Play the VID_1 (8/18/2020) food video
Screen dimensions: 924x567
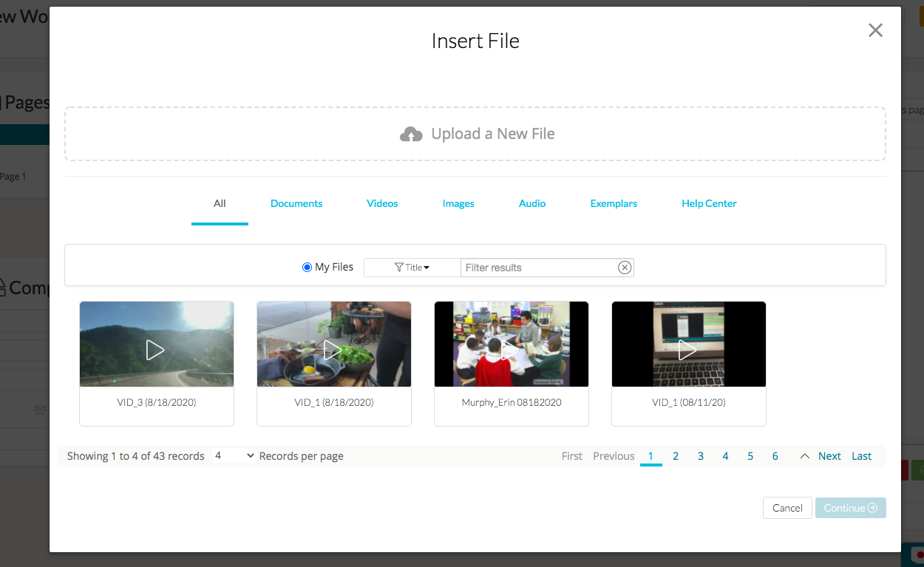(x=333, y=350)
